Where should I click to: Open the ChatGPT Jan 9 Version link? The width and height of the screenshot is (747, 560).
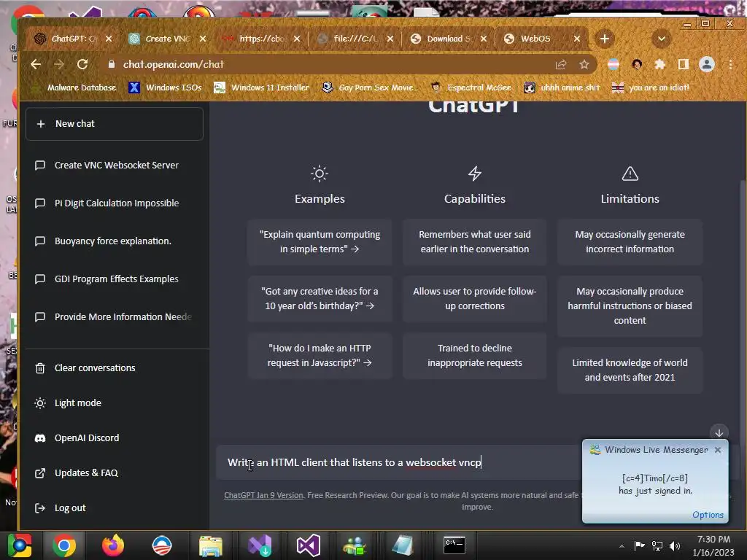coord(263,495)
